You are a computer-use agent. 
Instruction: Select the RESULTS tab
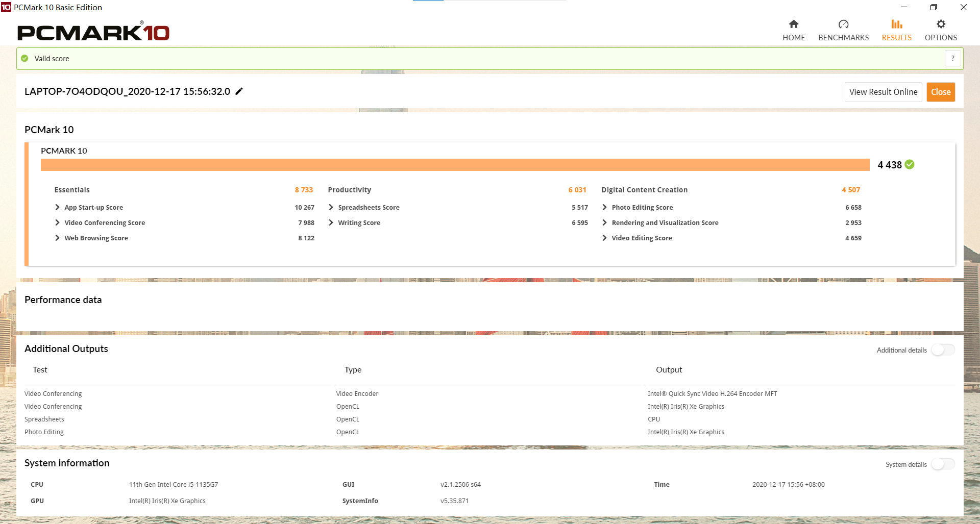pos(896,31)
